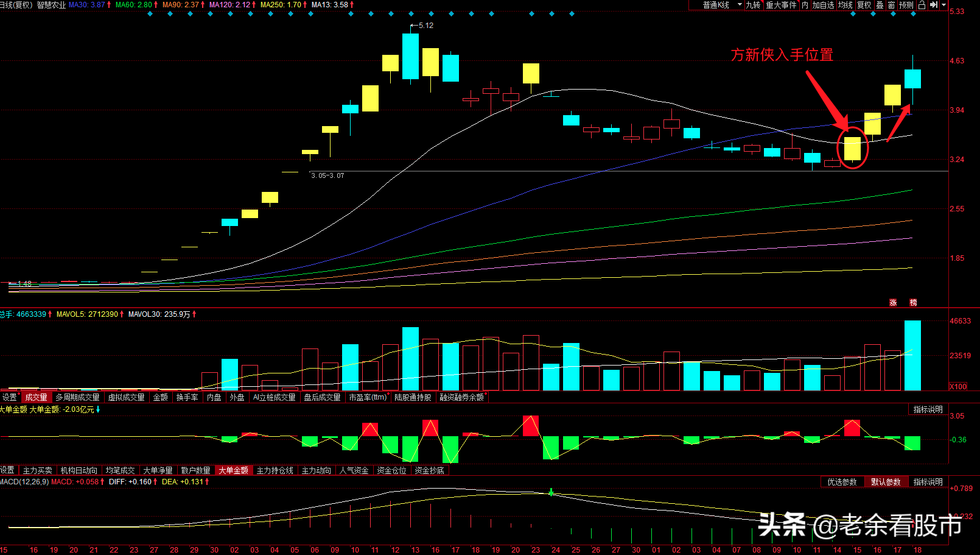
Task: Click the 叠 overlay toolbar icon
Action: click(x=880, y=5)
